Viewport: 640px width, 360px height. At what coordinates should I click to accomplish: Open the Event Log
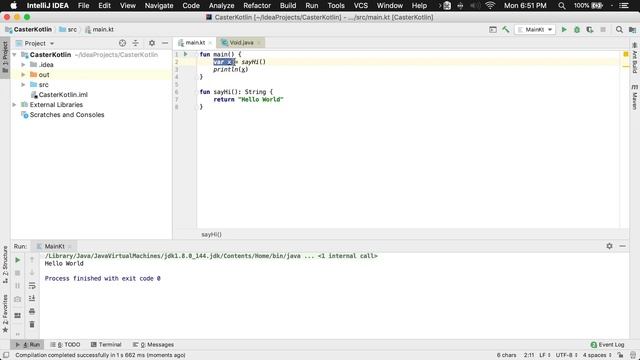coord(607,344)
